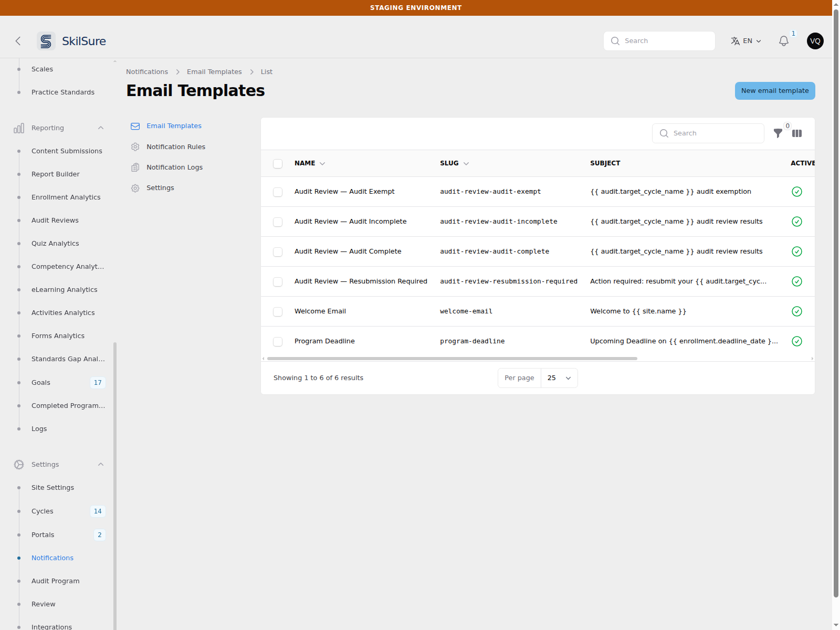Open the table filter funnel icon
The image size is (840, 630).
pos(778,133)
